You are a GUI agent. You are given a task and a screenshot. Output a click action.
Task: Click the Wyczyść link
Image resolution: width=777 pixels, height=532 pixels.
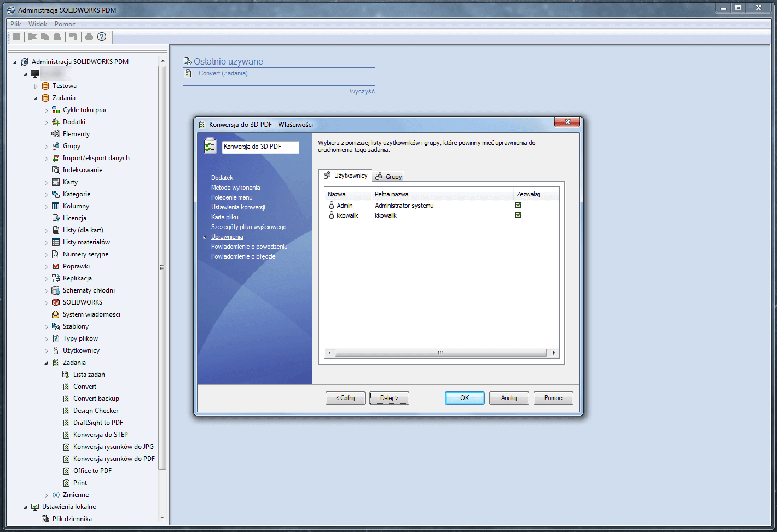(363, 91)
